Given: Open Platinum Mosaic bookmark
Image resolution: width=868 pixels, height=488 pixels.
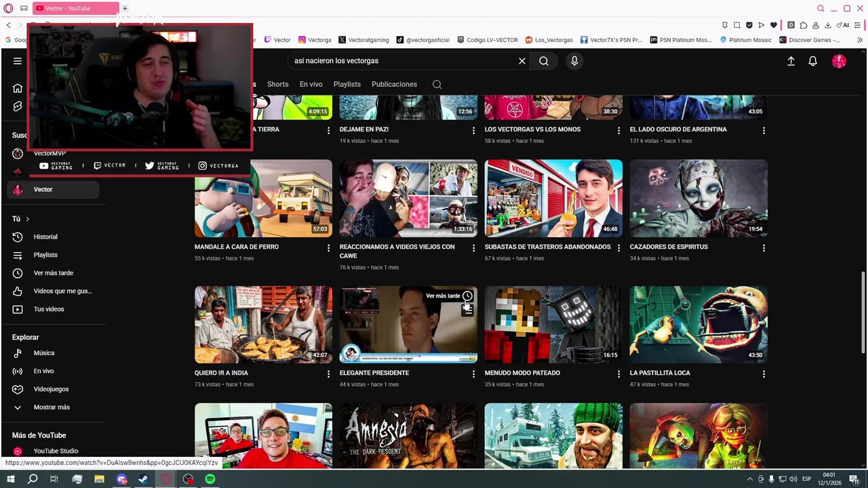Looking at the screenshot, I should (745, 40).
